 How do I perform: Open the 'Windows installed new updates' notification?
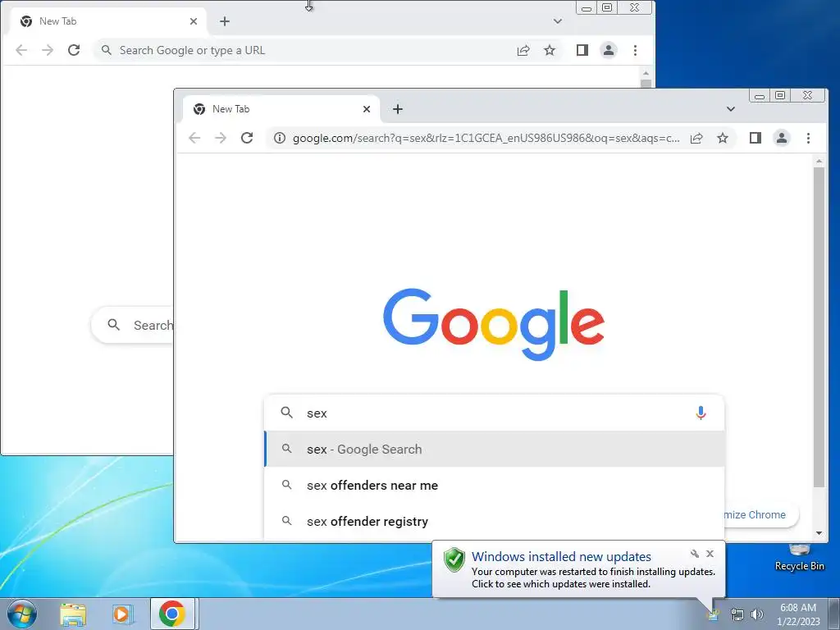578,569
